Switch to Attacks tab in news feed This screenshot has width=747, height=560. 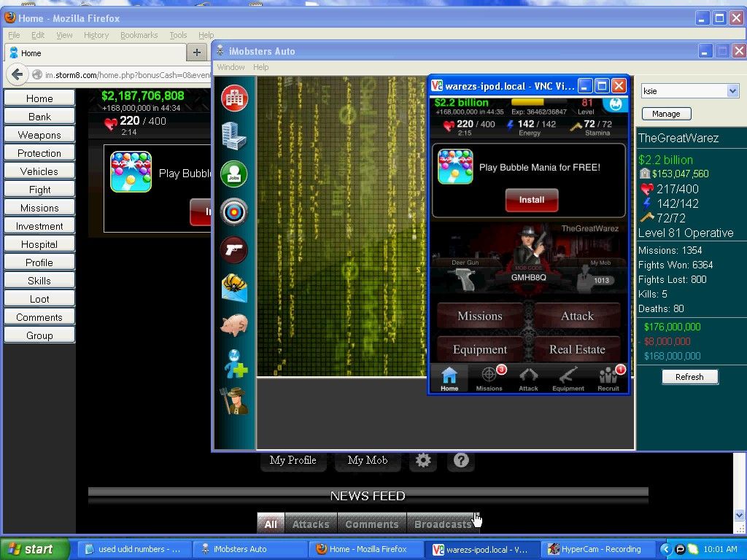point(311,524)
